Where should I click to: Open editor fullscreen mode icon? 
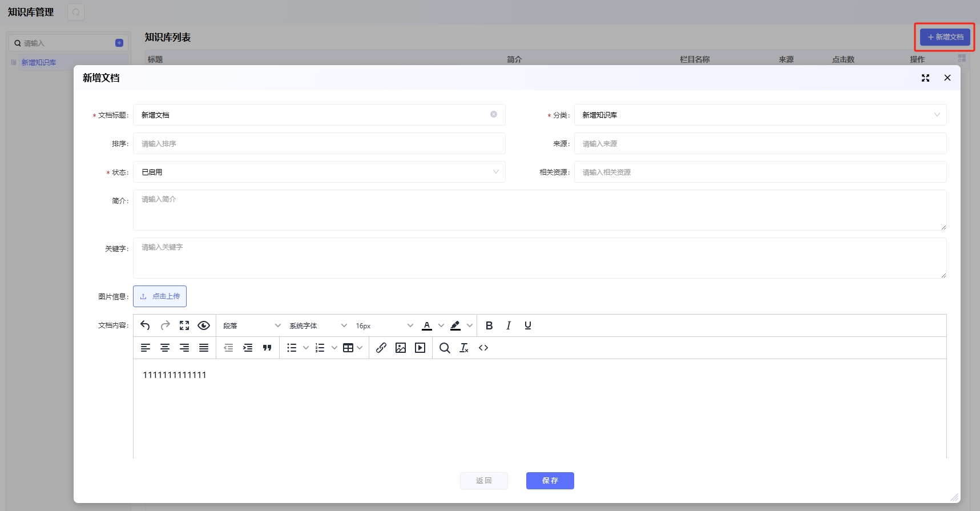click(x=184, y=325)
